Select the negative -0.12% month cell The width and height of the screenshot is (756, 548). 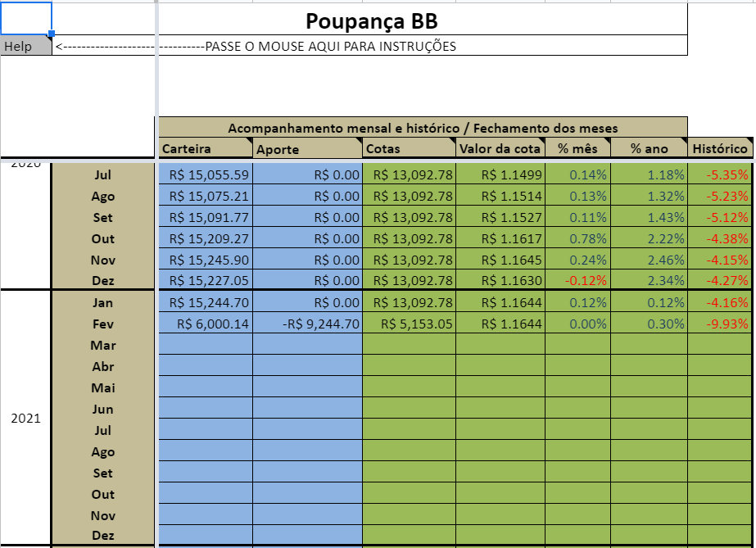(577, 280)
